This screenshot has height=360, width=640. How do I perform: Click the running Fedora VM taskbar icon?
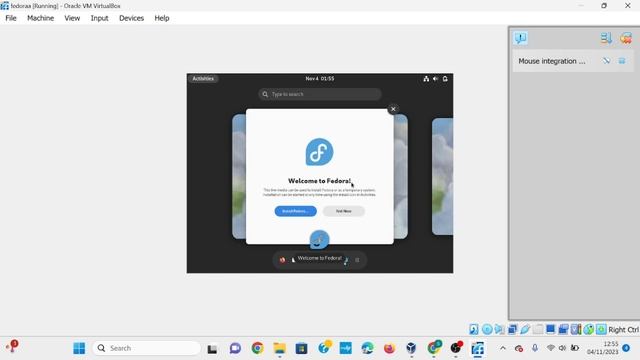pos(478,348)
